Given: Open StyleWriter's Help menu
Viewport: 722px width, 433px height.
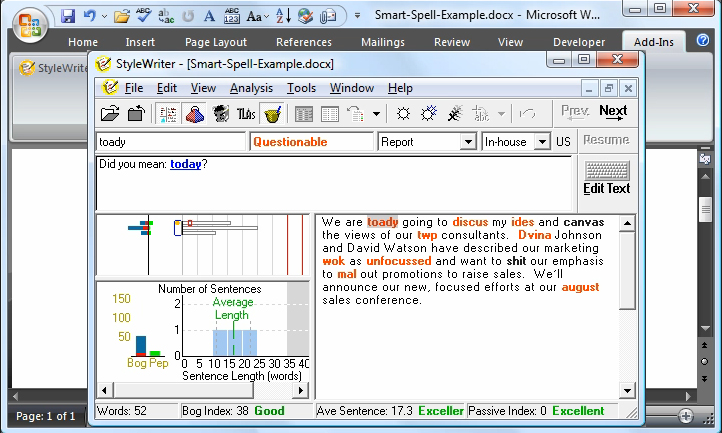Looking at the screenshot, I should point(400,88).
